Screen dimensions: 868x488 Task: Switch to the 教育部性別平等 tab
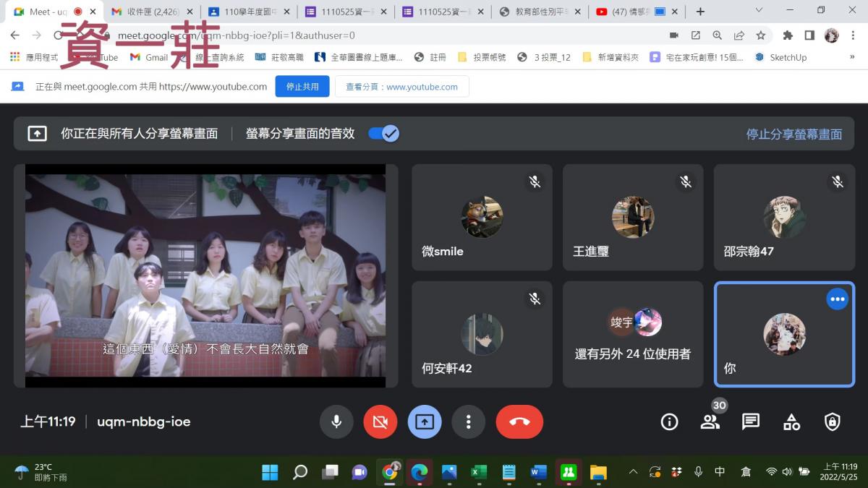[540, 12]
